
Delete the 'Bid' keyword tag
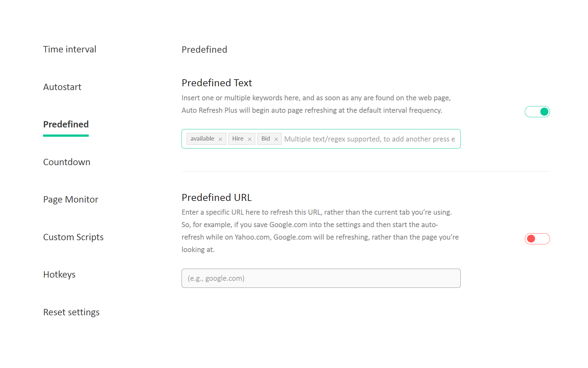tap(276, 139)
